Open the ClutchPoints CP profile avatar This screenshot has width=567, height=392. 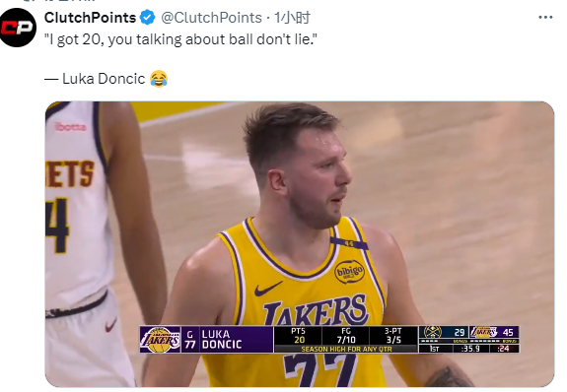pyautogui.click(x=18, y=28)
